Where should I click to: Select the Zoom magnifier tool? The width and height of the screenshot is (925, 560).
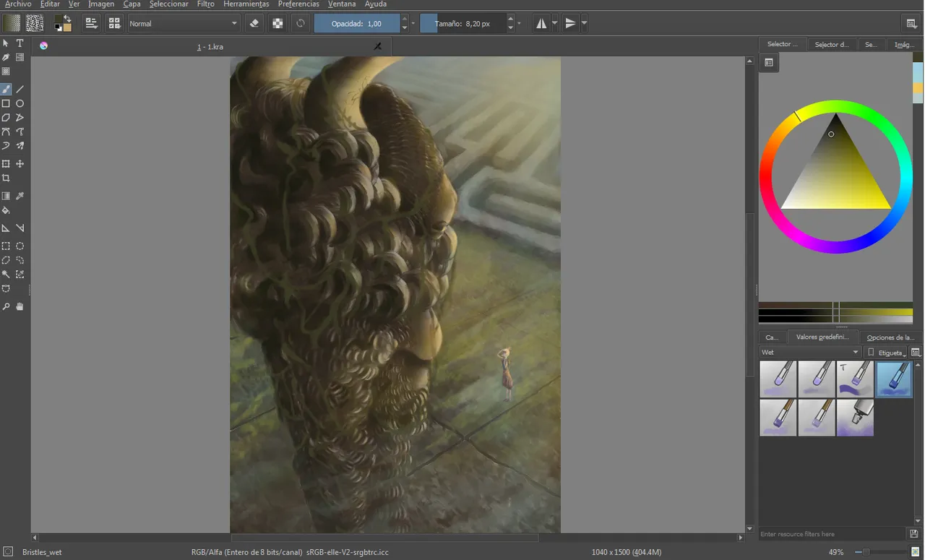[x=6, y=306]
